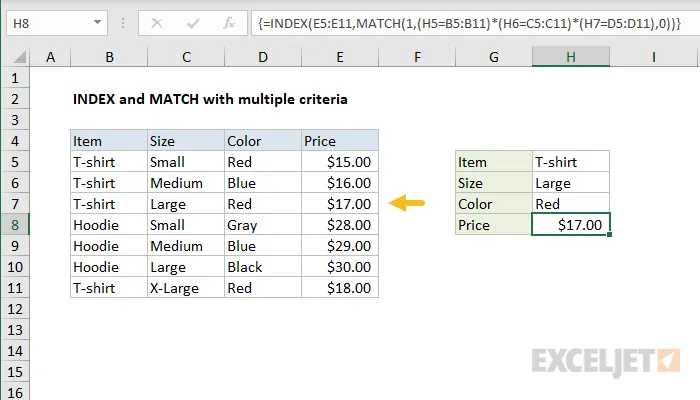This screenshot has height=400, width=700.
Task: Click the lookup cell containing Large in column H
Action: pyautogui.click(x=570, y=183)
